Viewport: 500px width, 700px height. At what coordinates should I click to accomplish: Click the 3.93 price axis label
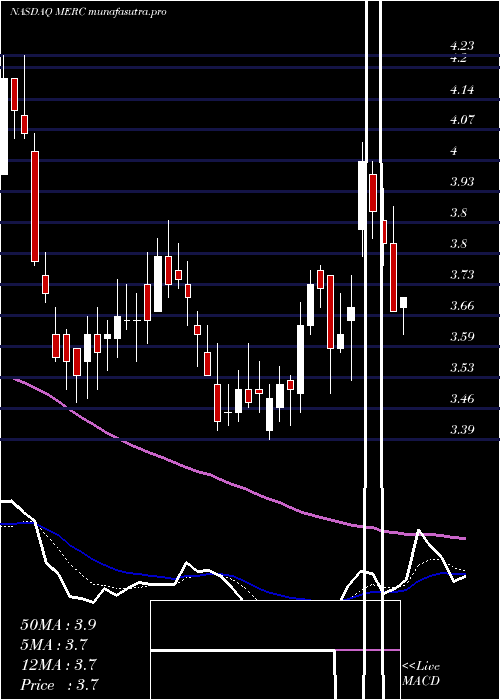[x=462, y=182]
